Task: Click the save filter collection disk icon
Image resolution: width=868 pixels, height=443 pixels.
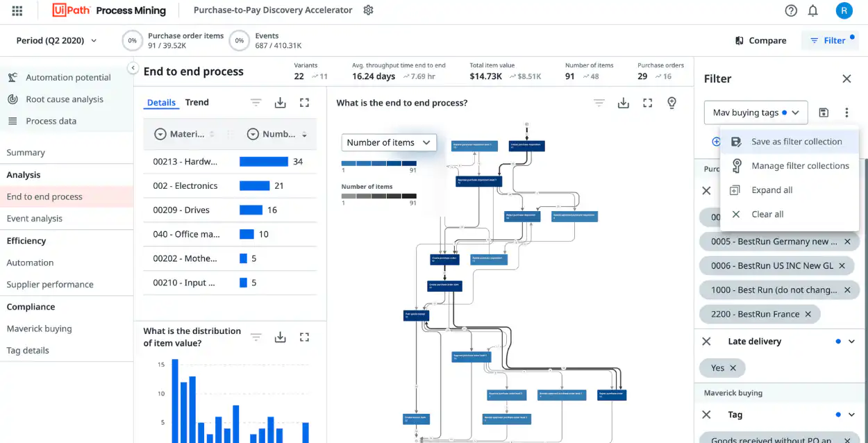Action: pyautogui.click(x=824, y=112)
